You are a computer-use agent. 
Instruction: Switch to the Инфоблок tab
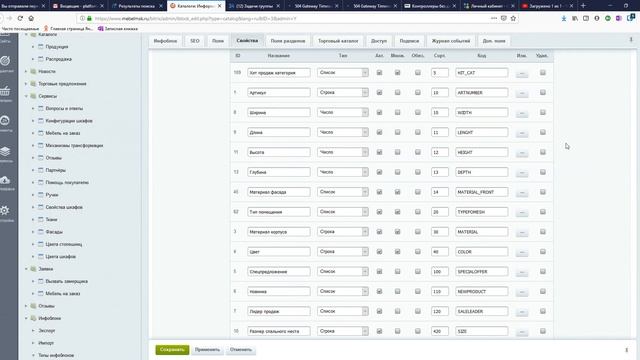coord(165,41)
